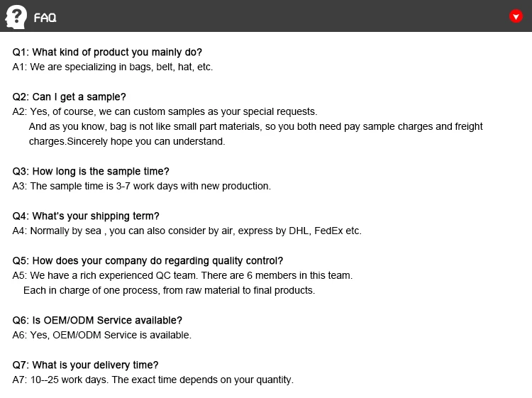Click the question mark head icon
Image resolution: width=532 pixels, height=398 pixels.
[16, 16]
